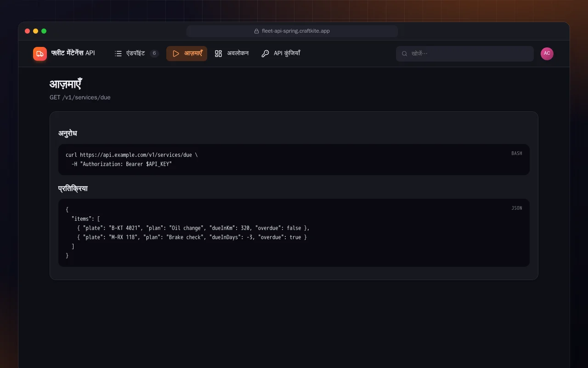This screenshot has height=368, width=588.
Task: Click the grid icon beside अवलोकन
Action: click(x=219, y=53)
